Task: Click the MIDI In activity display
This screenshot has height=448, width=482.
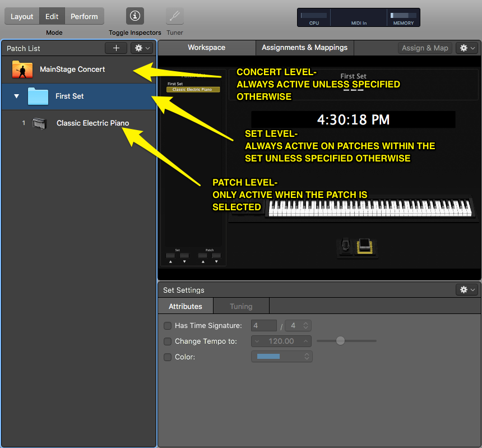Action: pyautogui.click(x=359, y=17)
